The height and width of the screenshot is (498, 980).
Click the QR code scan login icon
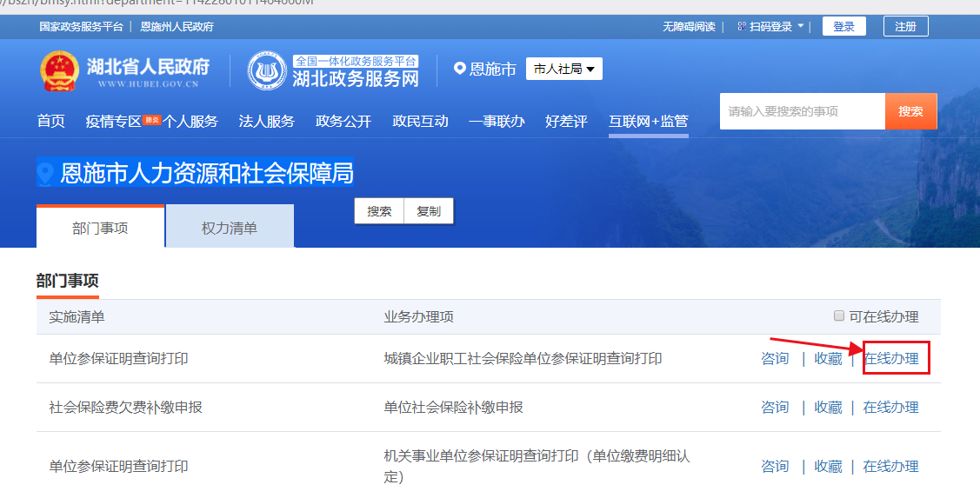pyautogui.click(x=742, y=27)
